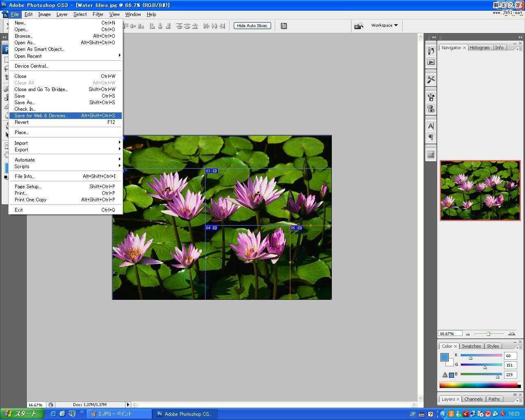
Task: Click the foreground color swatch
Action: click(x=445, y=357)
